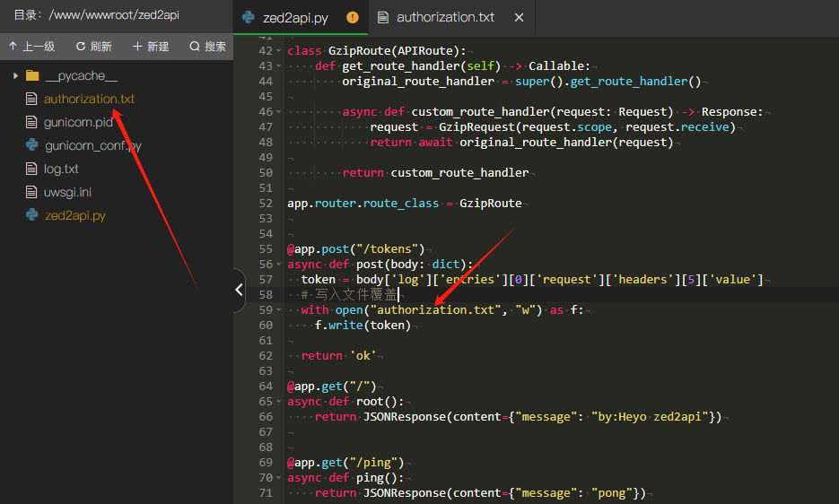The height and width of the screenshot is (504, 839).
Task: Open authorization.txt in file tree
Action: [x=89, y=99]
